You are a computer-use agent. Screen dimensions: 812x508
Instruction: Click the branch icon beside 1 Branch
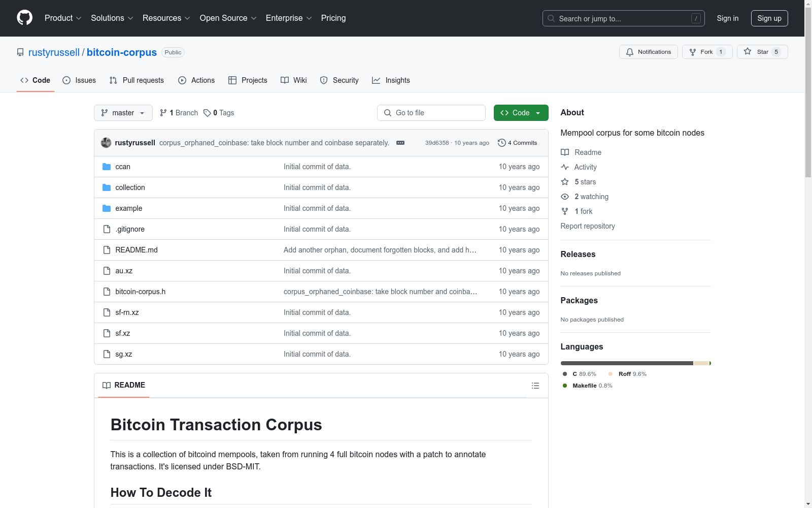click(163, 113)
